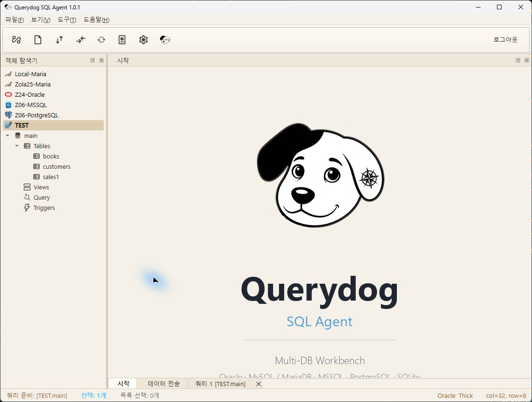Close the 객체 탐색기 panel
532x402 pixels.
pos(101,60)
